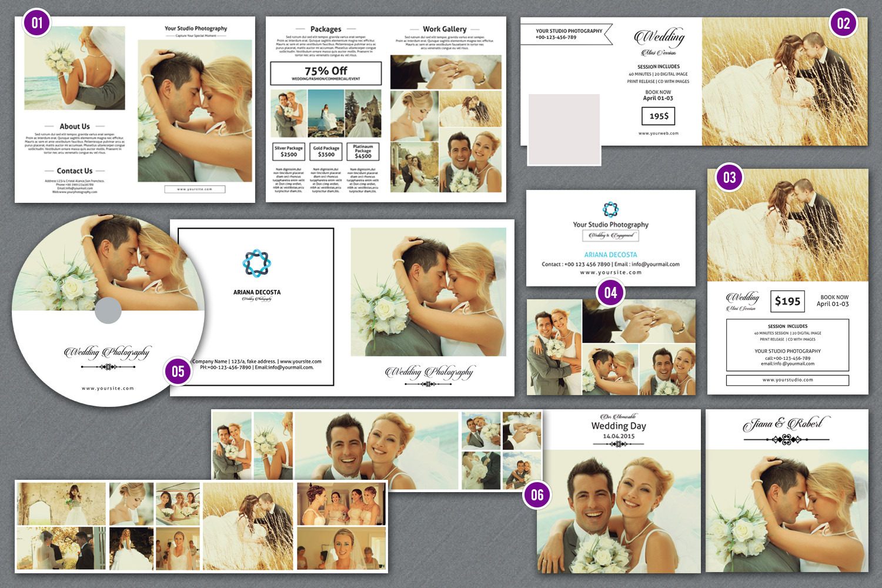Click the purple 06 badge

click(537, 495)
